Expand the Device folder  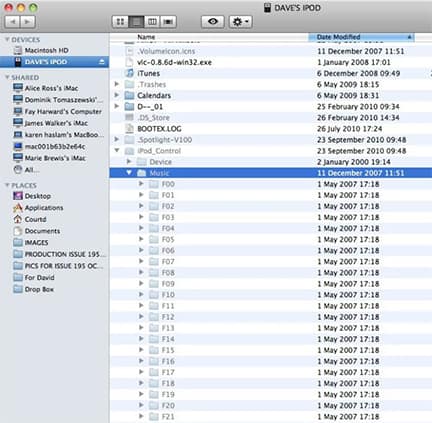click(x=129, y=162)
